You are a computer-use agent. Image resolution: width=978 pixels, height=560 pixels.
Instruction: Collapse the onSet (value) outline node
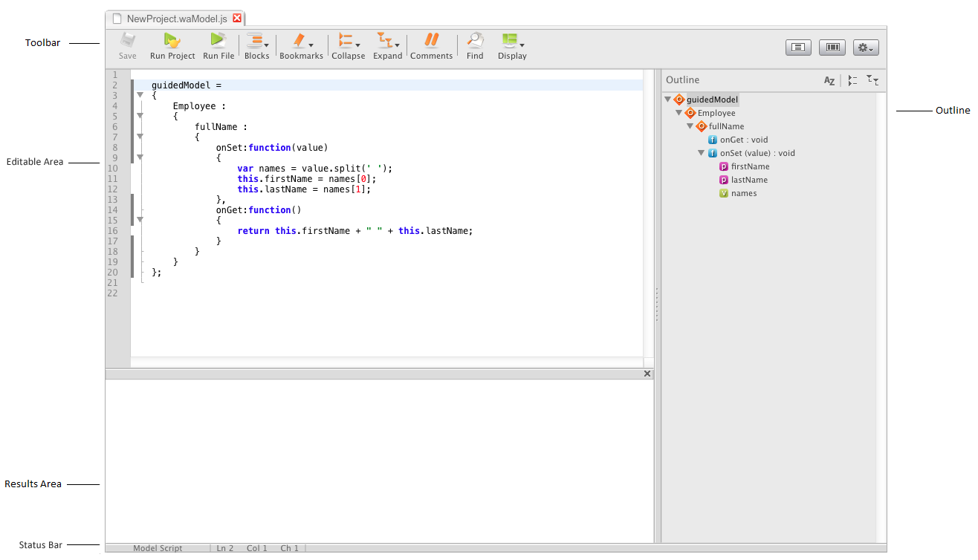click(x=702, y=153)
